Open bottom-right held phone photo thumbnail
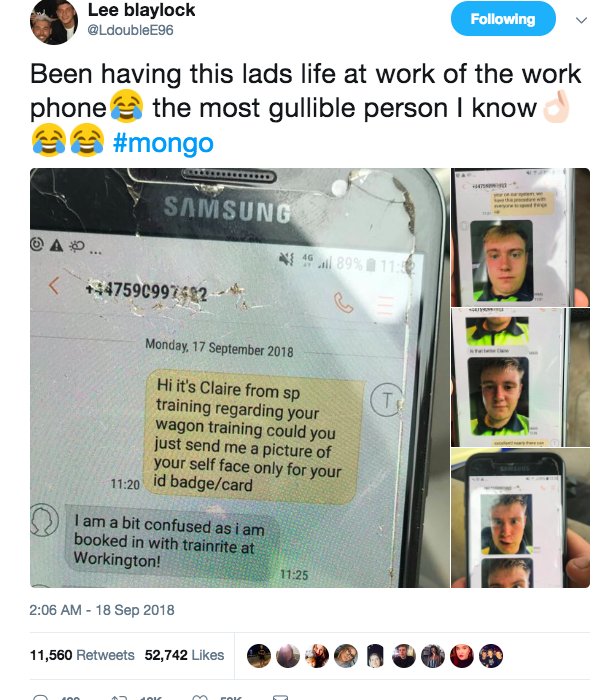The height and width of the screenshot is (700, 604). [x=521, y=518]
